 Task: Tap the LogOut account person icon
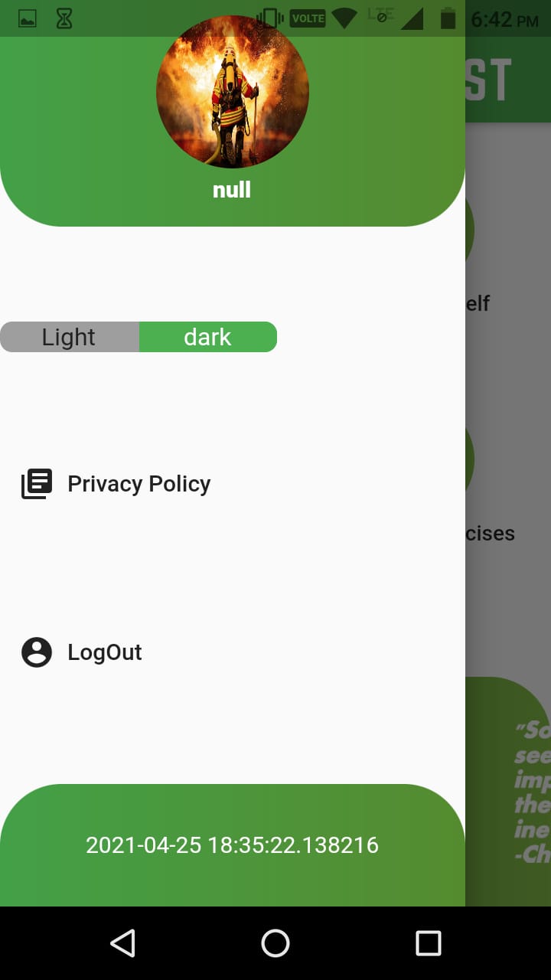point(37,652)
